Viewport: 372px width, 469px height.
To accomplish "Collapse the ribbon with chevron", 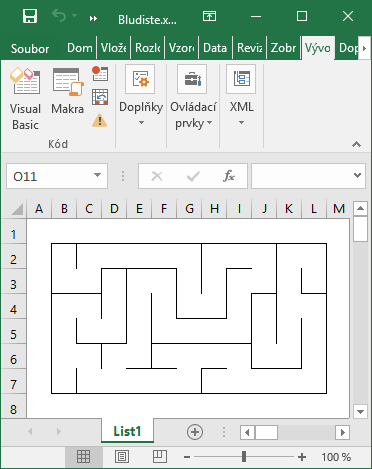I will (356, 144).
